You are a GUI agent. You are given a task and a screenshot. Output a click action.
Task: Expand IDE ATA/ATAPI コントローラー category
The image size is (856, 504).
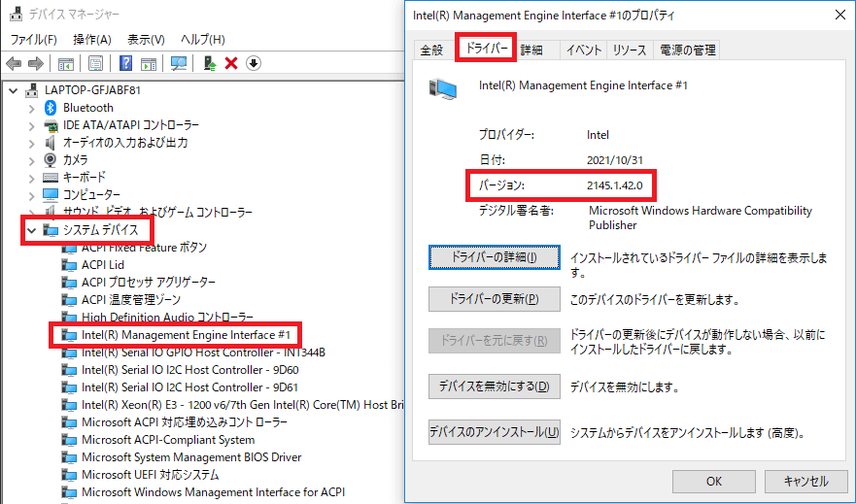click(x=32, y=126)
